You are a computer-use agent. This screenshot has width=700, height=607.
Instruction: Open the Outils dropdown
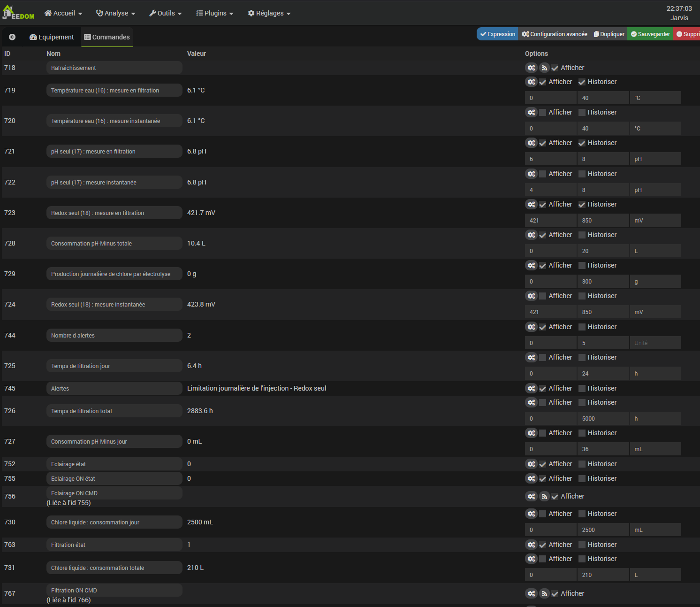(166, 13)
